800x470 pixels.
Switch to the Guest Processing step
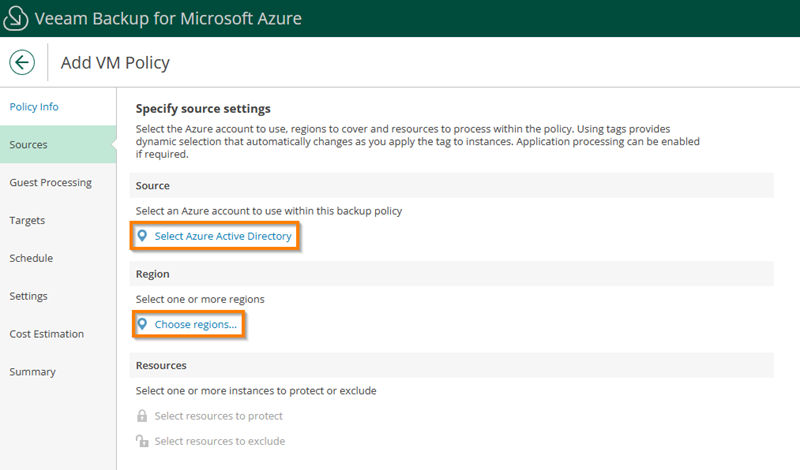tap(50, 183)
